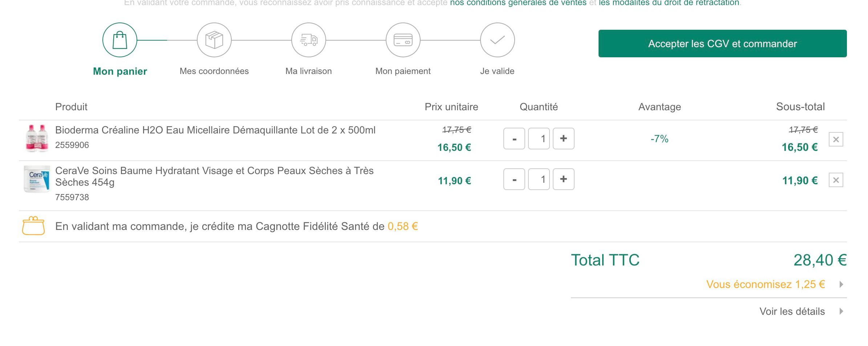This screenshot has height=346, width=868.
Task: Expand the "Vous économisez 1,25 €" arrow
Action: (841, 284)
